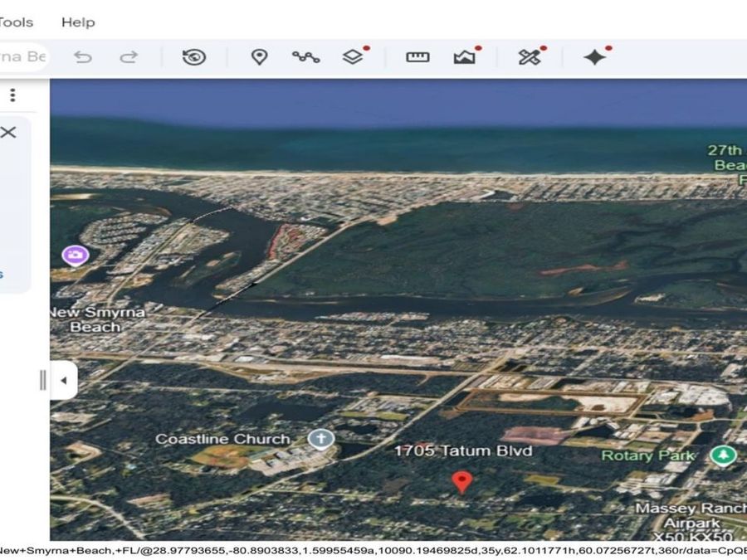
Task: Click the panel resize handle beside the map
Action: 43,378
